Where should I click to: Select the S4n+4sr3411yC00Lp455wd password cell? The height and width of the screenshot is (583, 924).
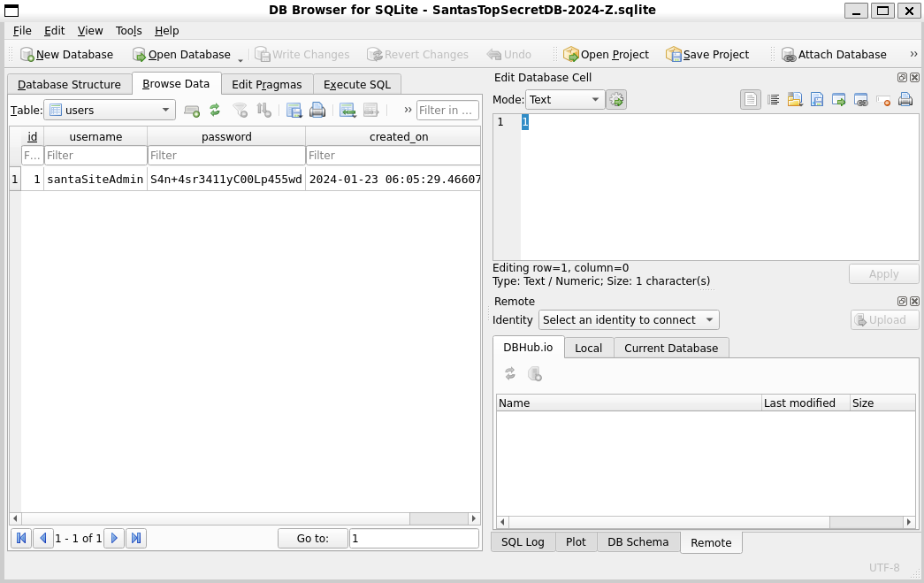[226, 180]
